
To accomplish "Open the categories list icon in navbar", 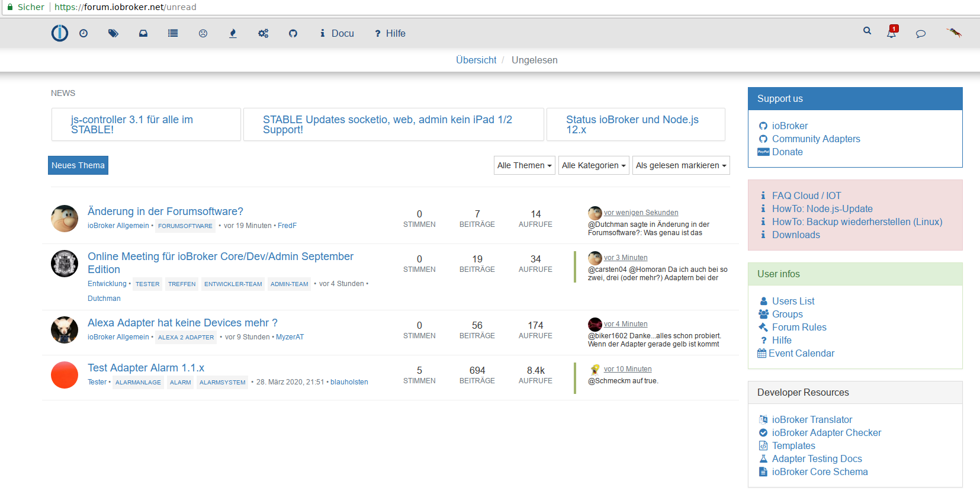I will (173, 34).
